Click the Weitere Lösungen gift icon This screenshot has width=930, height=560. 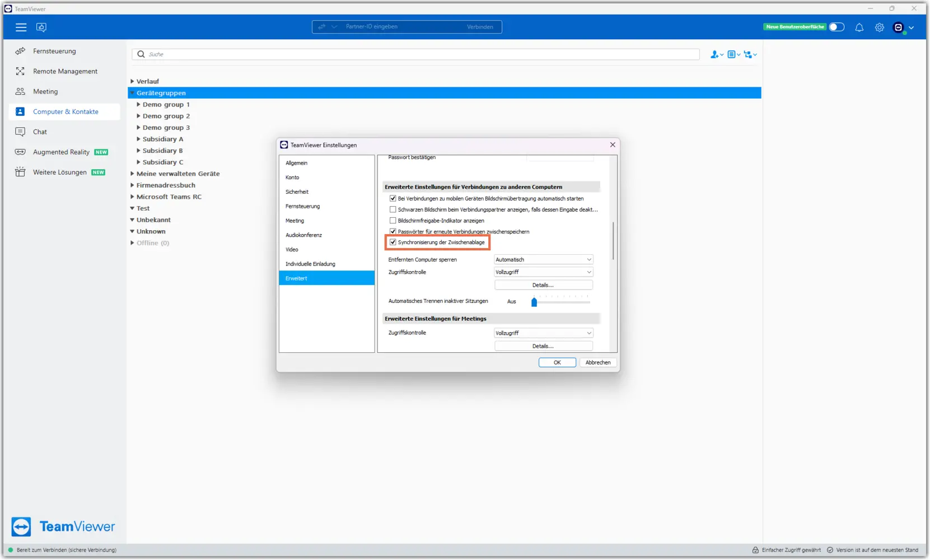[x=20, y=172]
